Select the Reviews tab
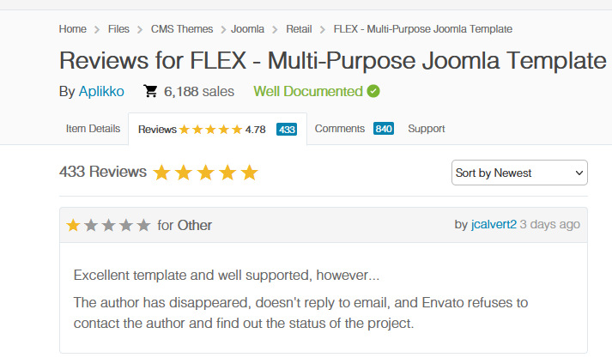The height and width of the screenshot is (364, 612). point(157,130)
